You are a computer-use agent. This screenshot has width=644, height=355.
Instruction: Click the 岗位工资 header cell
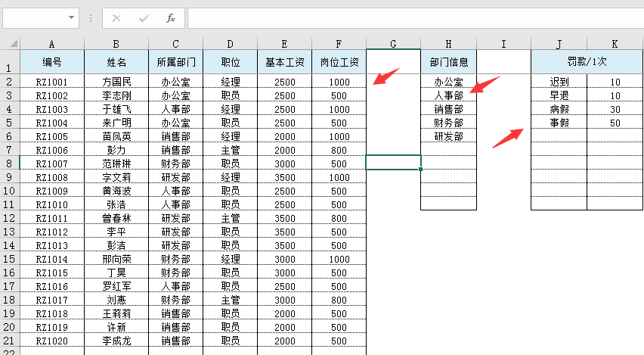coord(339,62)
